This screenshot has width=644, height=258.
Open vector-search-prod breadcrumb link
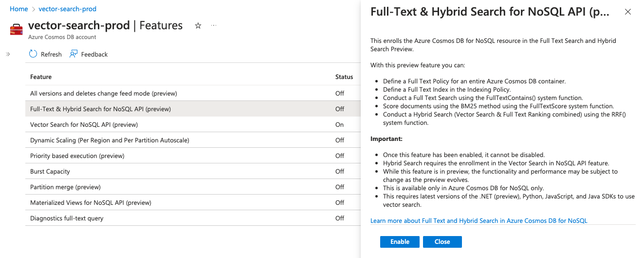[67, 9]
